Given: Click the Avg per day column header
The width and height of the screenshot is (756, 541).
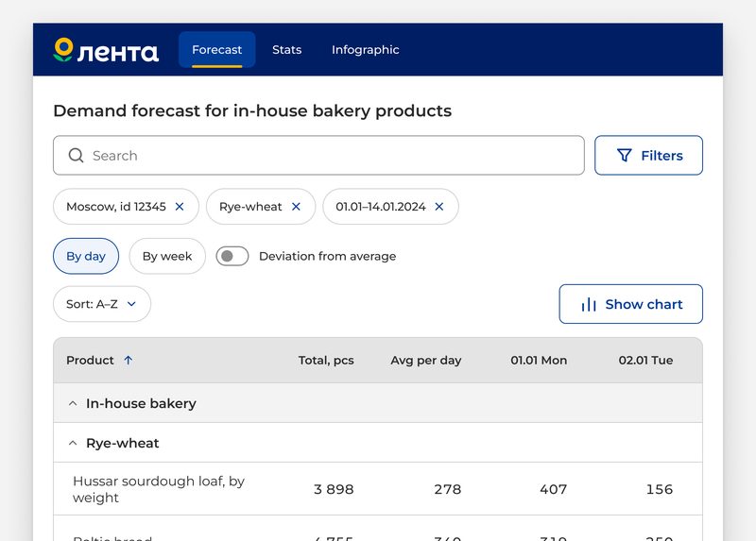Looking at the screenshot, I should click(x=426, y=360).
